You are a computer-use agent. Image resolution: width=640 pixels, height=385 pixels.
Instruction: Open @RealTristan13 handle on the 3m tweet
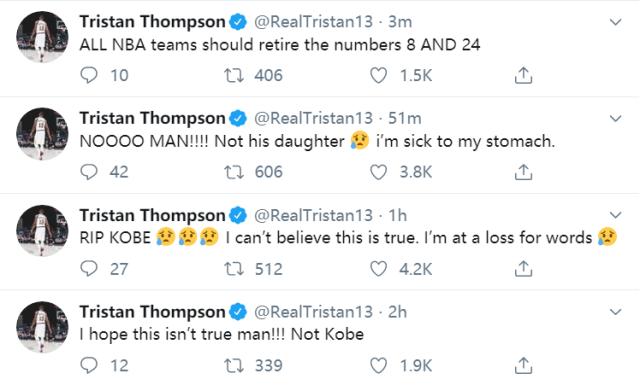coord(313,22)
